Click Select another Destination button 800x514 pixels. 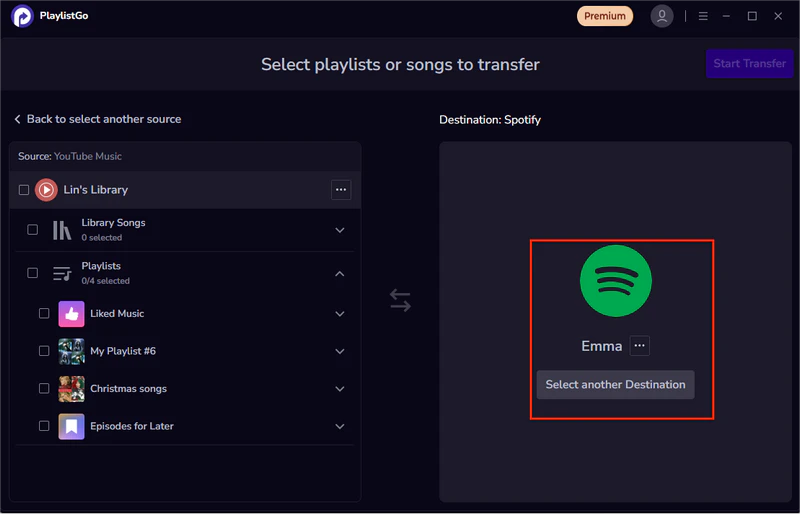pos(615,384)
